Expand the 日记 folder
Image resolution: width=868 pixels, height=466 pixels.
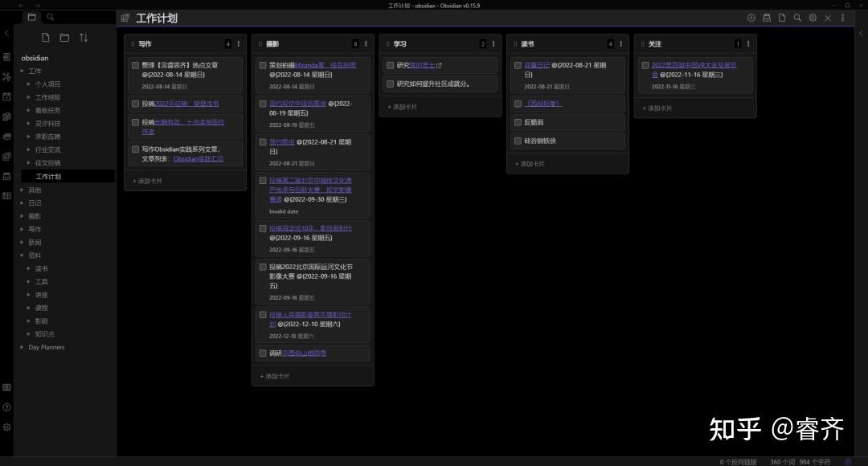(23, 203)
